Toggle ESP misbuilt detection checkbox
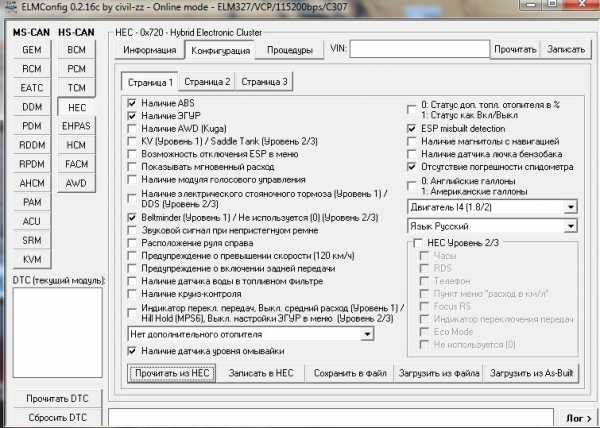Screen dimensions: 600x428 click(x=412, y=129)
